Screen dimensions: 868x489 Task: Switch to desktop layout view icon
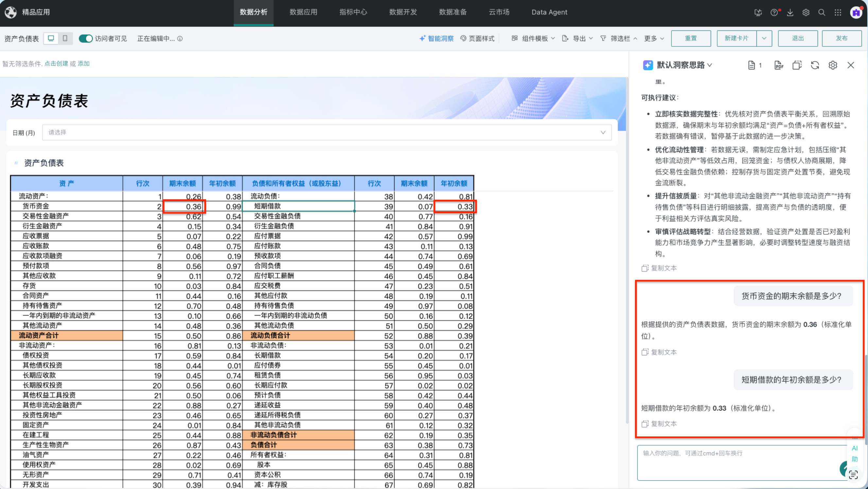click(x=51, y=38)
